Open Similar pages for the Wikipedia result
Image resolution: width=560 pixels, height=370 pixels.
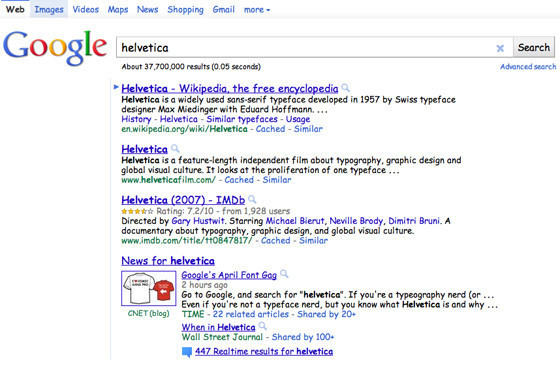tap(308, 129)
